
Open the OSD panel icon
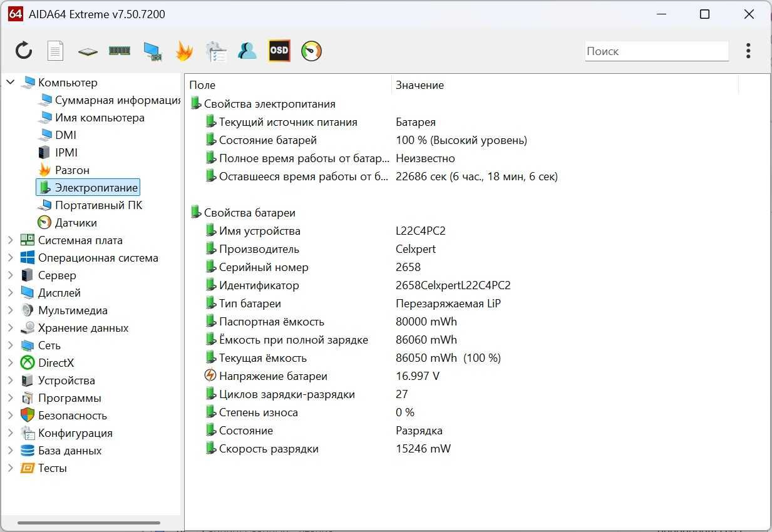click(x=279, y=51)
